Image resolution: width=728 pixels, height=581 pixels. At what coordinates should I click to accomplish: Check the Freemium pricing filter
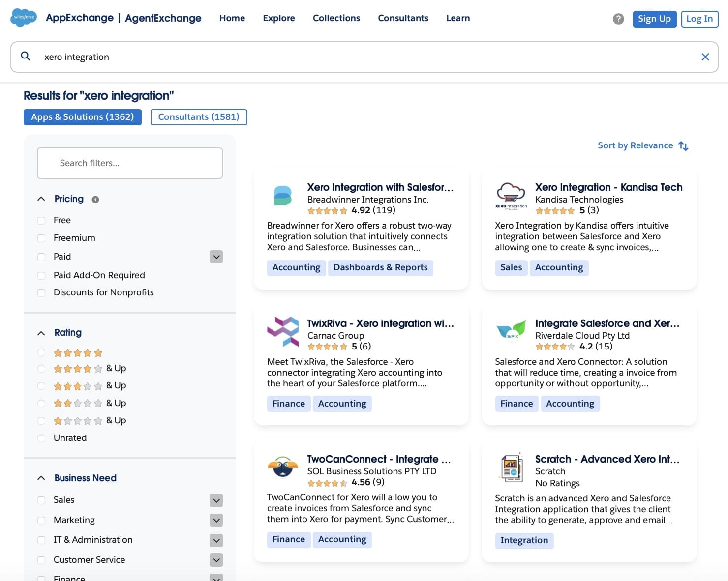(x=42, y=238)
